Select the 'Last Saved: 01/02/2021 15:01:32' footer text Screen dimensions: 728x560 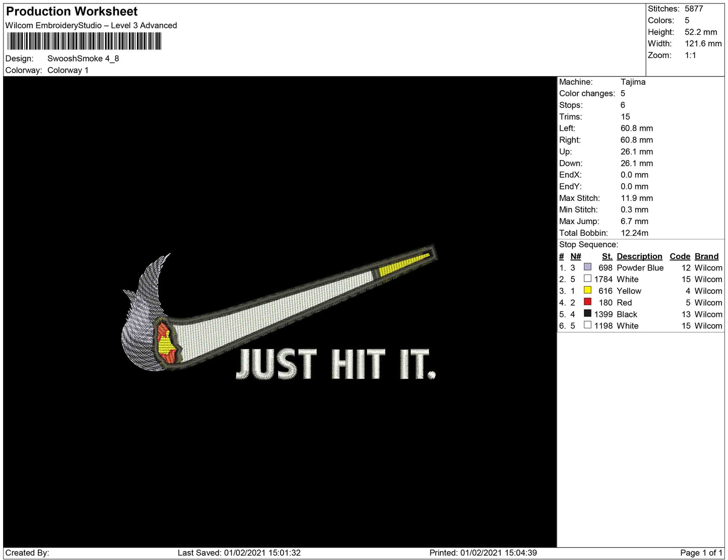click(239, 553)
